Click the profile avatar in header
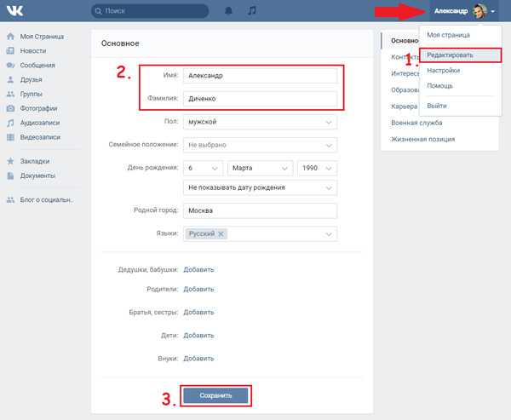 (479, 11)
